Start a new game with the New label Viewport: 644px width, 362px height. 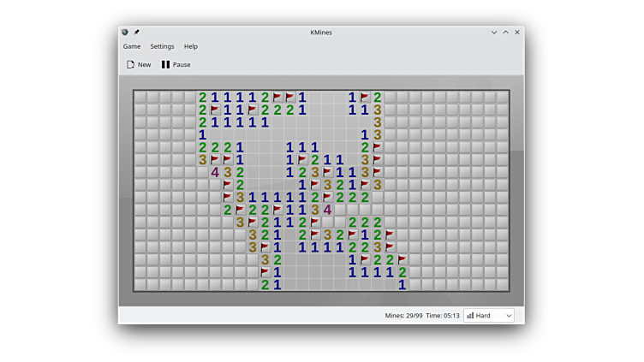pos(144,64)
